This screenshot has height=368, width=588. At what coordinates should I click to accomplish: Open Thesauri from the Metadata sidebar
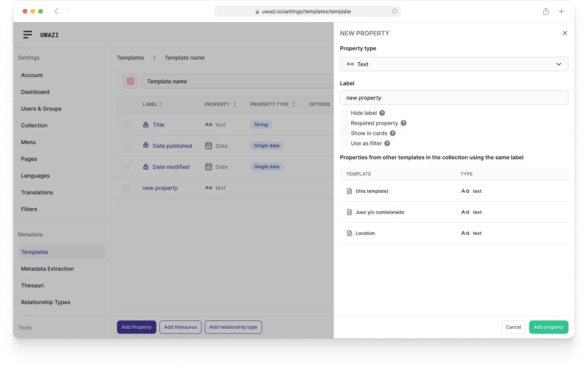click(x=32, y=285)
